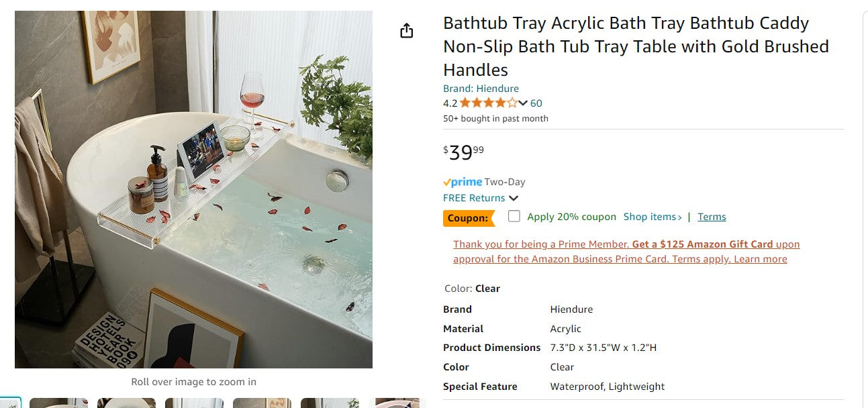This screenshot has height=408, width=868.
Task: Click the main bathtub tray product image
Action: coord(193,188)
